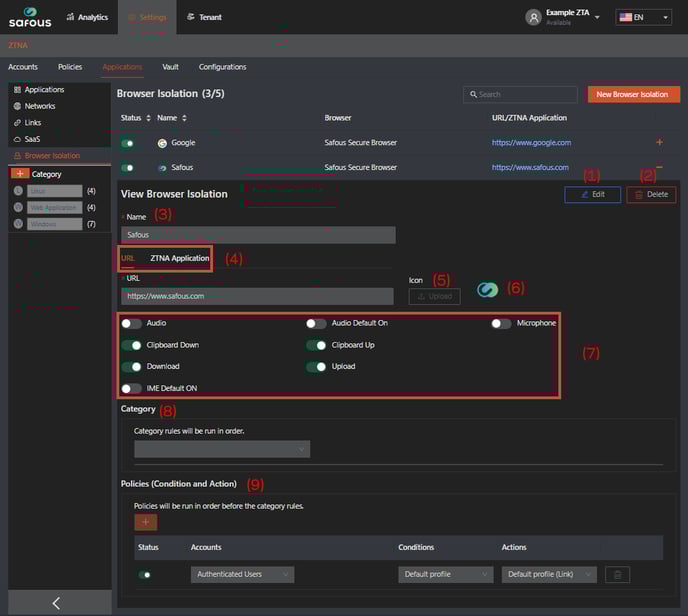Select the ZTNA Application tab
Viewport: 688px width, 616px height.
point(179,258)
